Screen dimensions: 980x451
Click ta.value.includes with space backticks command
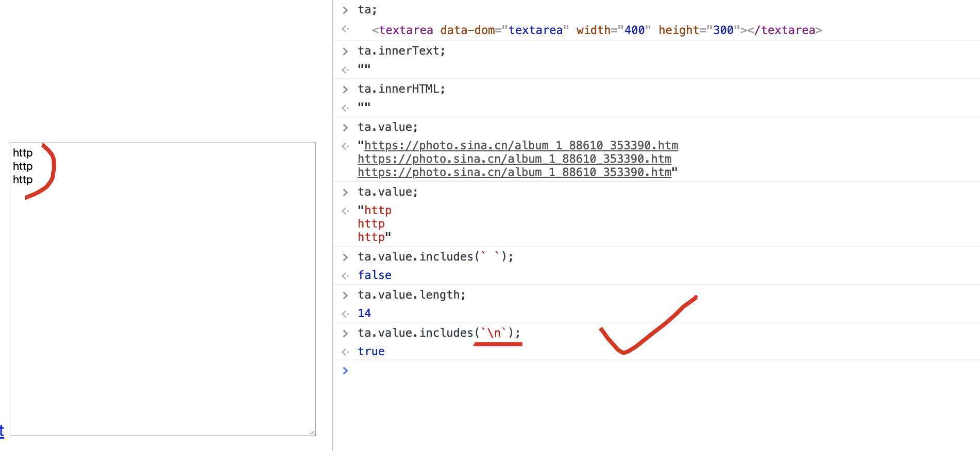[435, 257]
